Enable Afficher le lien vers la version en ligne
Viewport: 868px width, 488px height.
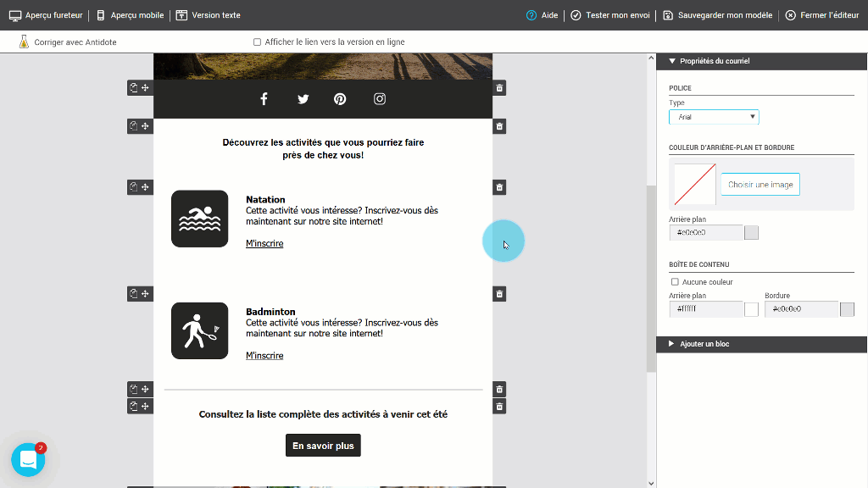coord(256,42)
